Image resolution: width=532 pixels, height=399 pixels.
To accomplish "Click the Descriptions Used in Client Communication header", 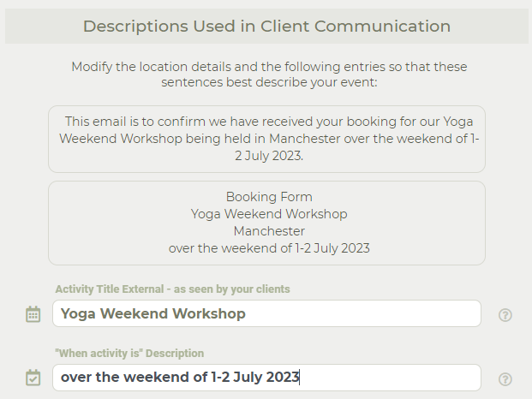I will (266, 26).
